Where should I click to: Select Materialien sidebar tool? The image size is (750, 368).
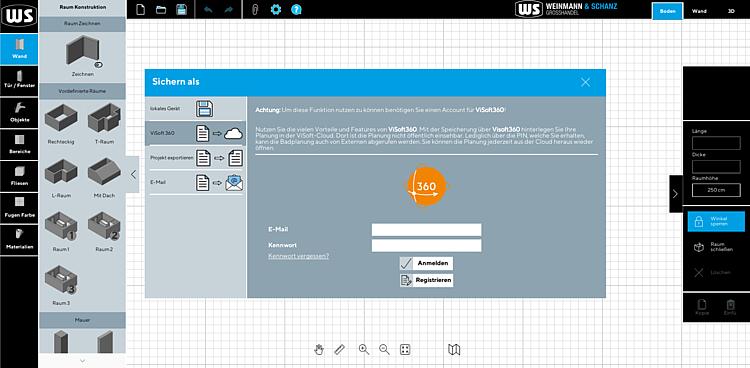point(19,240)
